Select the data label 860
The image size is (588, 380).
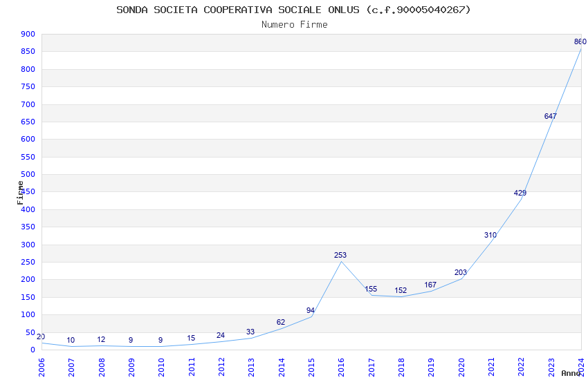pyautogui.click(x=580, y=41)
